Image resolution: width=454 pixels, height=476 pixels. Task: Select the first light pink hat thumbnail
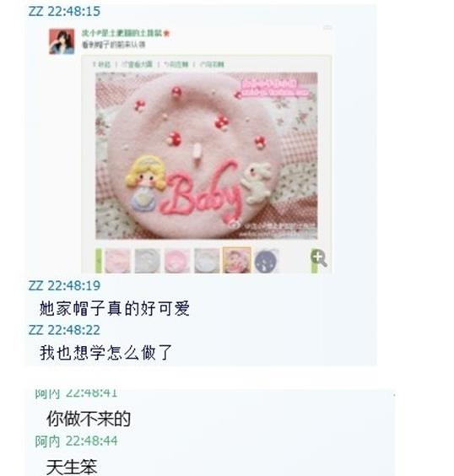(x=117, y=261)
